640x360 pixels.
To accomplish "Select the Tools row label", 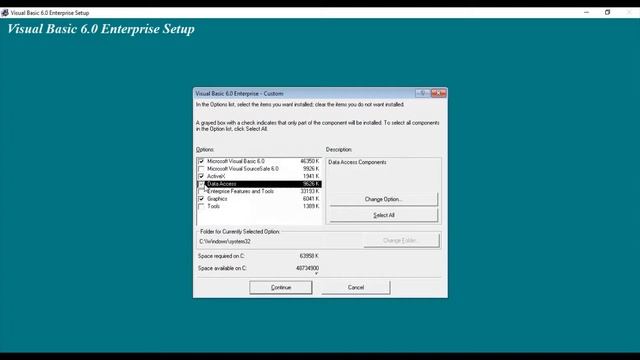I will 213,206.
